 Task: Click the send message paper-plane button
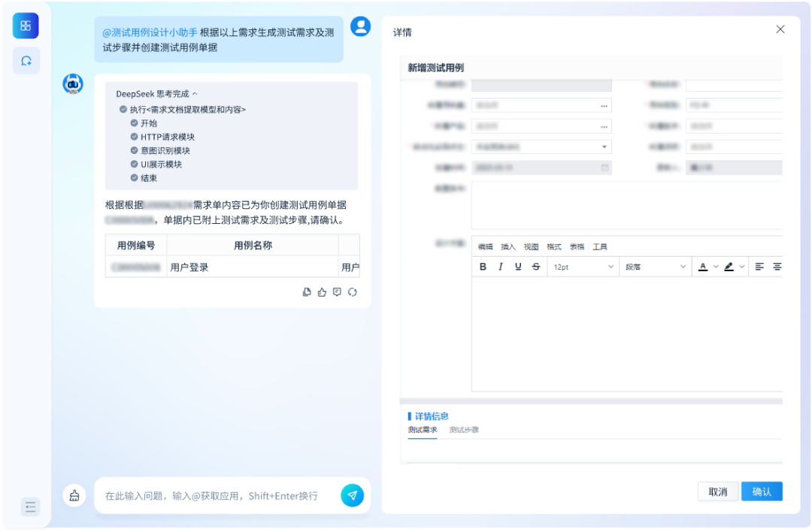pyautogui.click(x=352, y=495)
